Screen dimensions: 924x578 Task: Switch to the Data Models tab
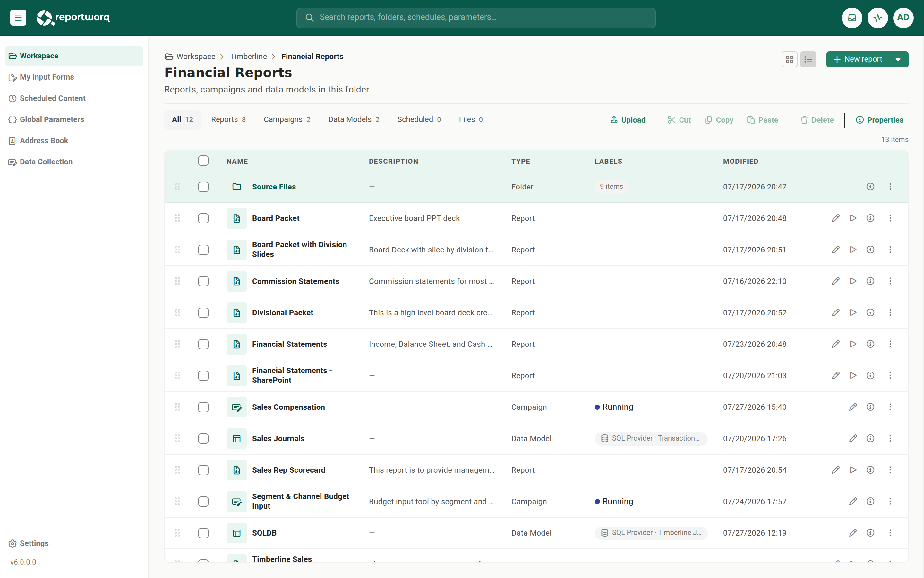[x=354, y=120]
